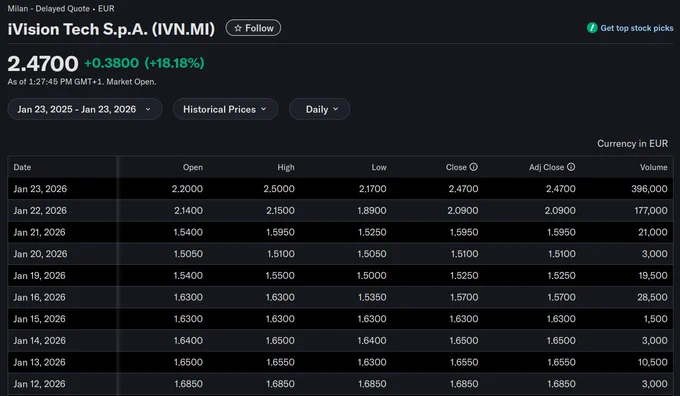The image size is (680, 396).
Task: Click Low value 1.5000 on Jan 19
Action: tap(371, 275)
